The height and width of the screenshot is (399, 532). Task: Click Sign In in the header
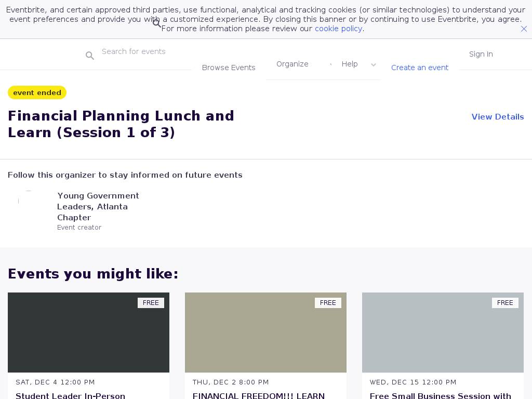481,54
